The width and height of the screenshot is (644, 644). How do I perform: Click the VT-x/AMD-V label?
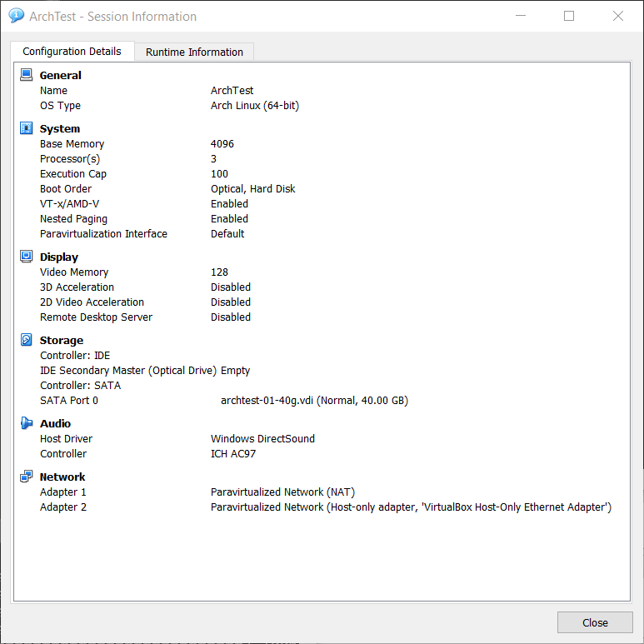[69, 204]
